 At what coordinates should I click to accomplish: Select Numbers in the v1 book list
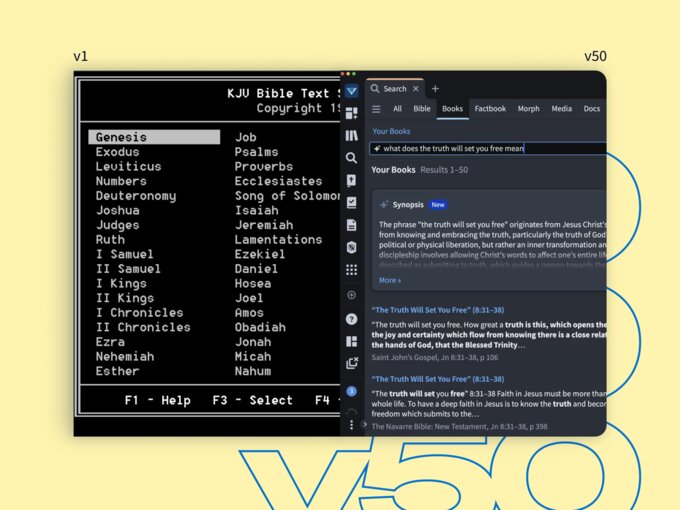coord(121,181)
